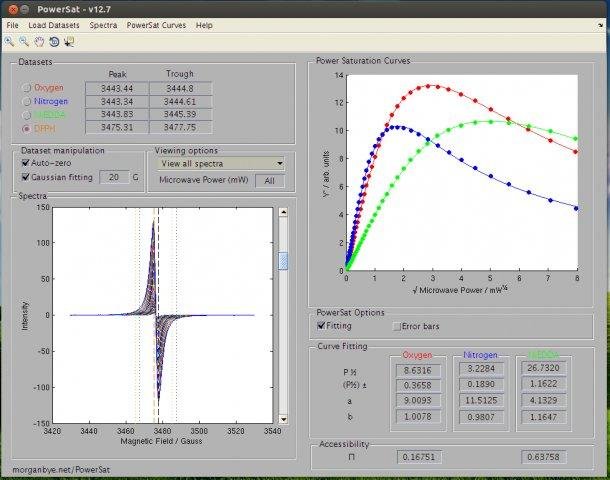Select the Zoom Out toolbar tool
Screen dimensions: 610x480
[x=24, y=42]
